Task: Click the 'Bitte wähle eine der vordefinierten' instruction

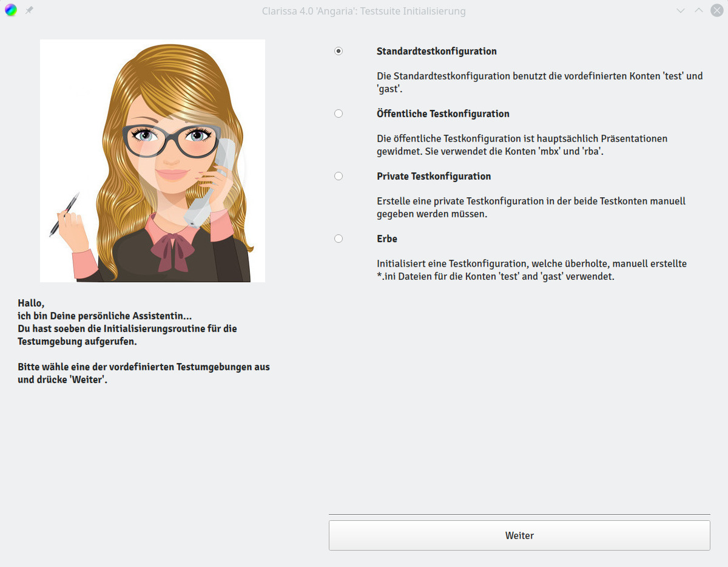Action: pos(144,373)
